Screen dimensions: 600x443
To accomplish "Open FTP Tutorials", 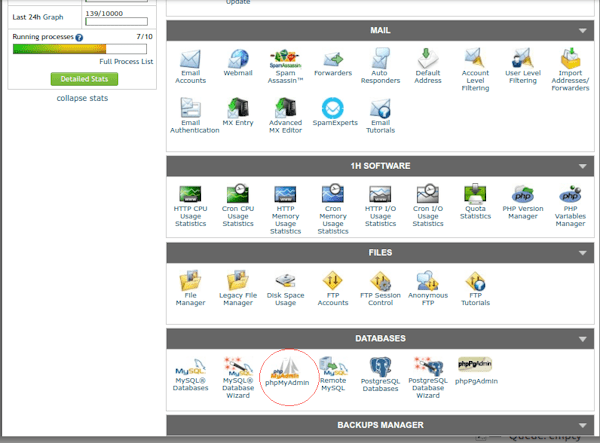I will [475, 288].
